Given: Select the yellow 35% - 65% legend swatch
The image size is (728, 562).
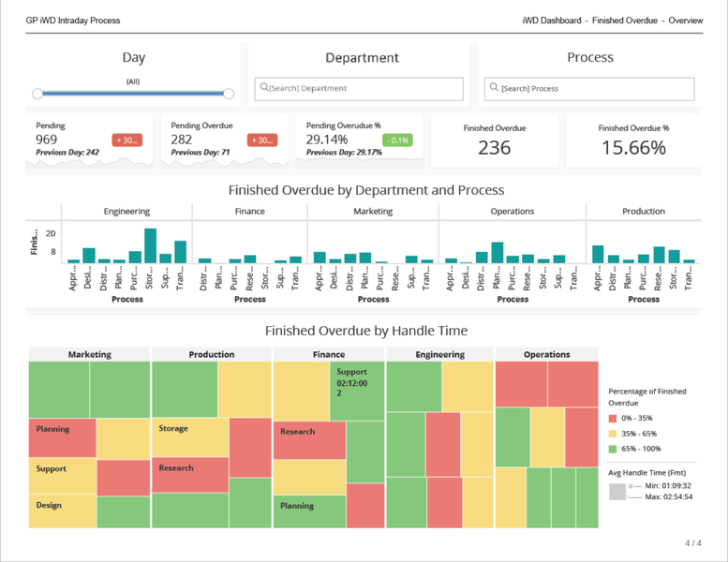Looking at the screenshot, I should coord(616,434).
